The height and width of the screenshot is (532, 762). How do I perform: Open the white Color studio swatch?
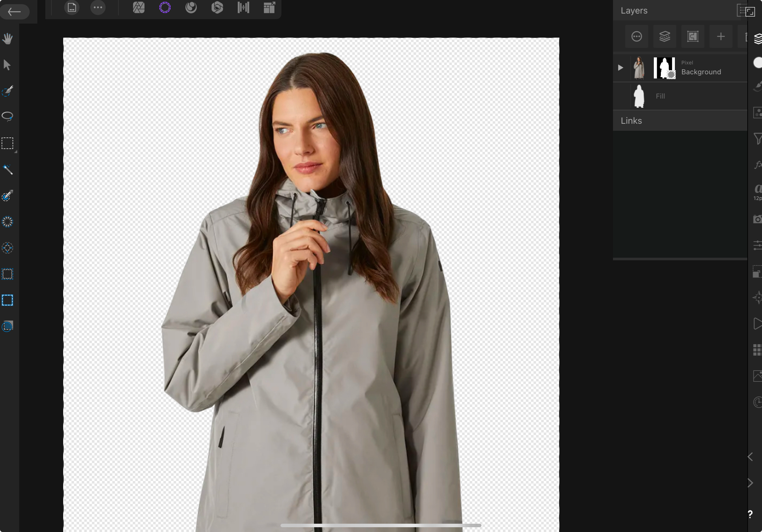tap(758, 63)
